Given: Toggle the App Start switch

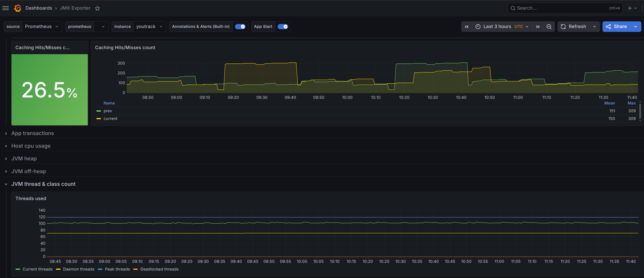Looking at the screenshot, I should [283, 27].
